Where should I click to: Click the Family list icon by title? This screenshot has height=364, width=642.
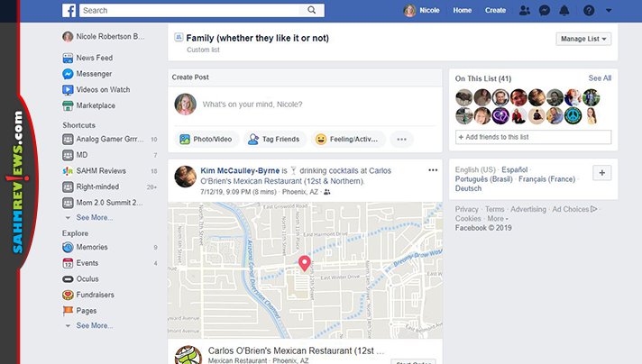click(179, 38)
